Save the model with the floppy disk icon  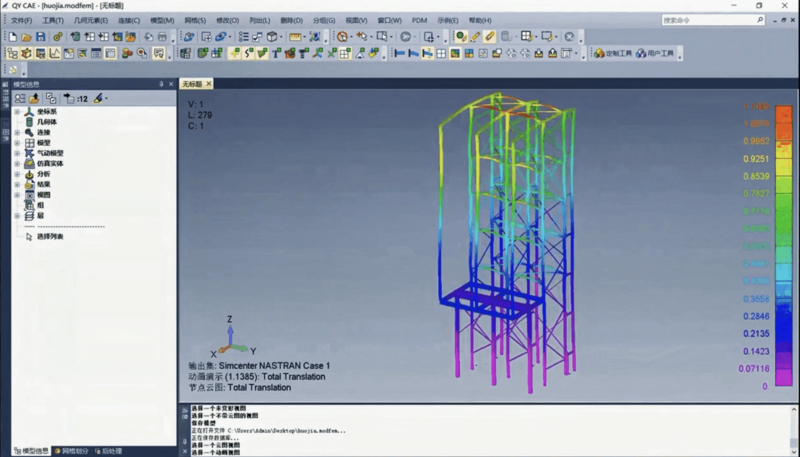click(41, 37)
